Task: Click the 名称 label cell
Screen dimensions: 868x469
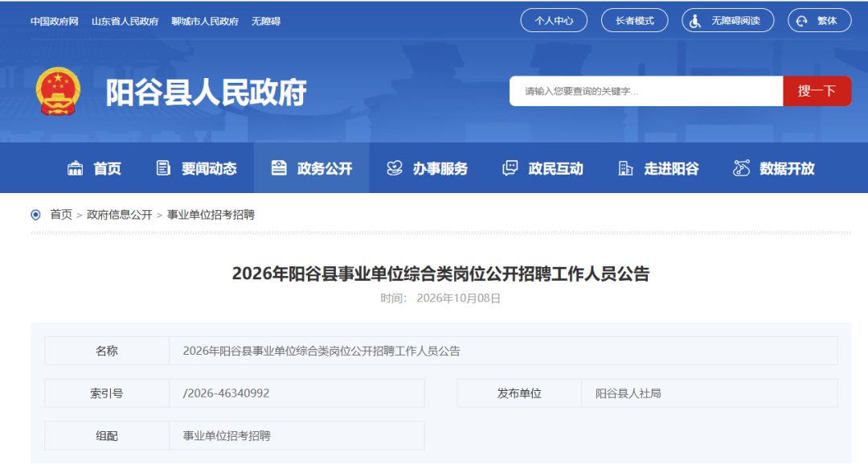Action: click(x=107, y=351)
